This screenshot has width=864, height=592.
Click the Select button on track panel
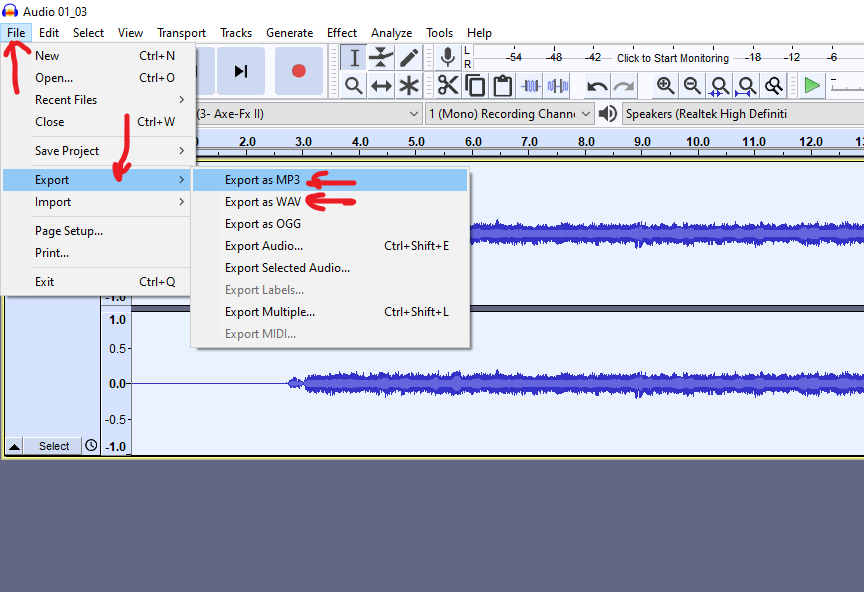coord(54,446)
